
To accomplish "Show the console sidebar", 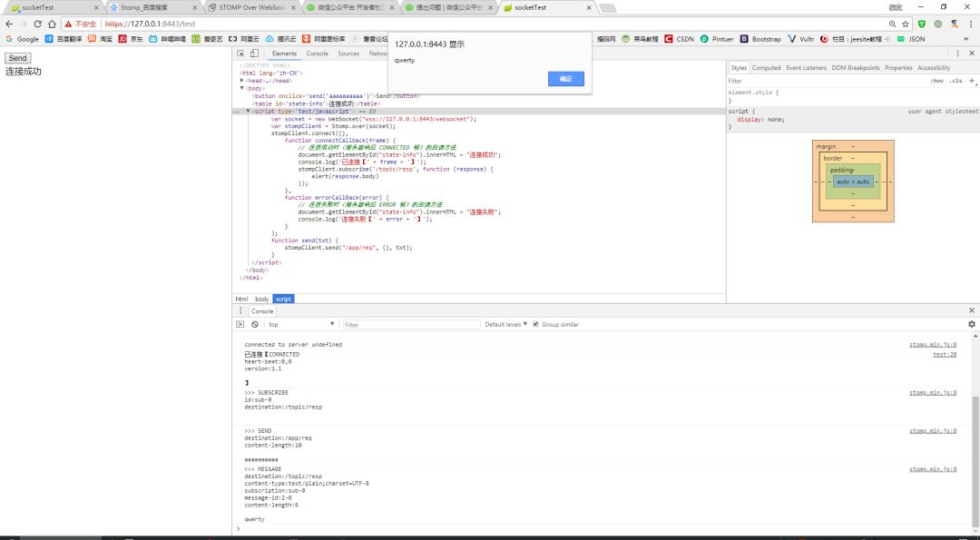I will 240,324.
